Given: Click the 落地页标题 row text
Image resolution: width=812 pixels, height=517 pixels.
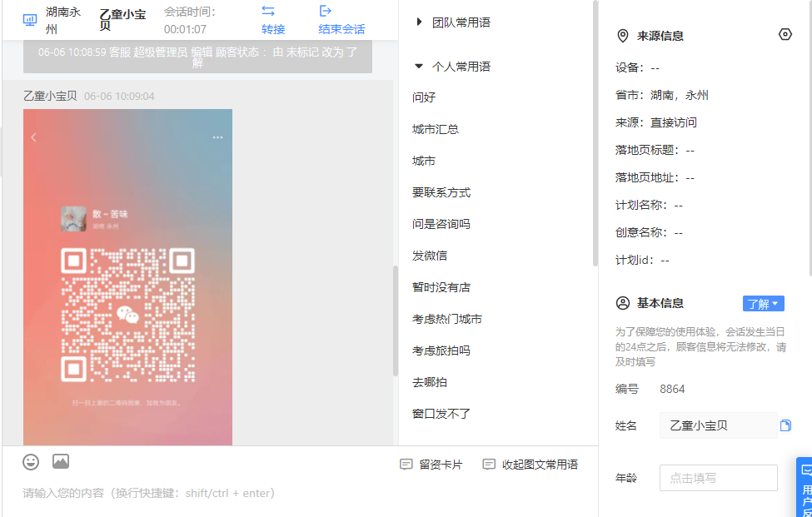Looking at the screenshot, I should tap(655, 150).
